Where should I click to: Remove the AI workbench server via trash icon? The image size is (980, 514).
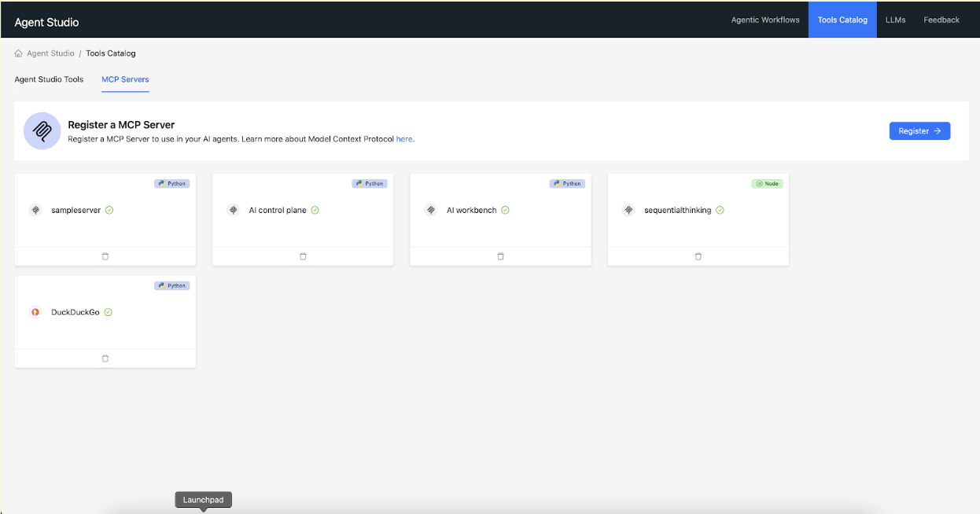click(500, 256)
